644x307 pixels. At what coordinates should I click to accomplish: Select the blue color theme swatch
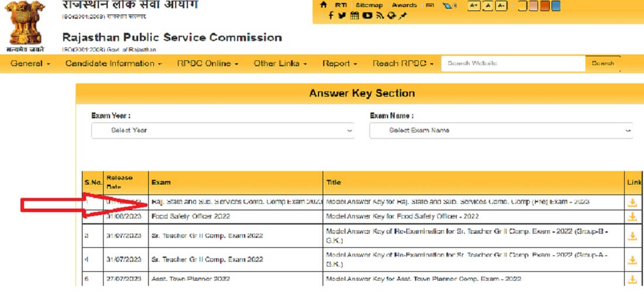click(555, 6)
